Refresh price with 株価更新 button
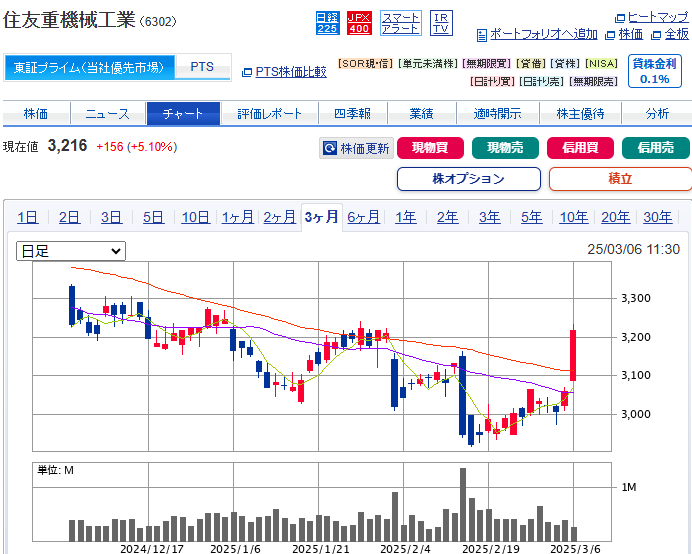This screenshot has width=692, height=554. [x=356, y=148]
